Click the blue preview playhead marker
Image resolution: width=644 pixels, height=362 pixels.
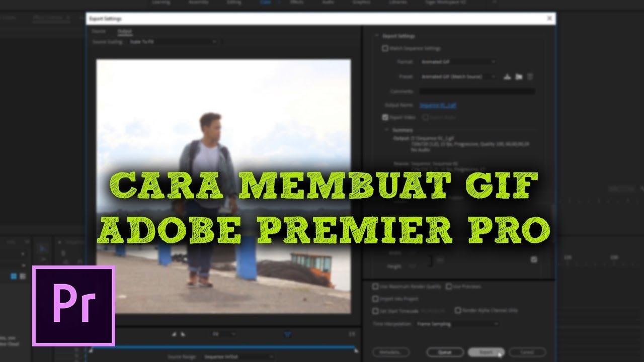tap(287, 334)
